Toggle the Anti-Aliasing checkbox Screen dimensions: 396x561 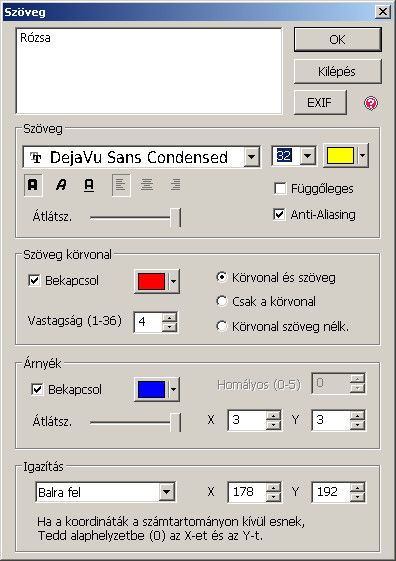[x=279, y=214]
